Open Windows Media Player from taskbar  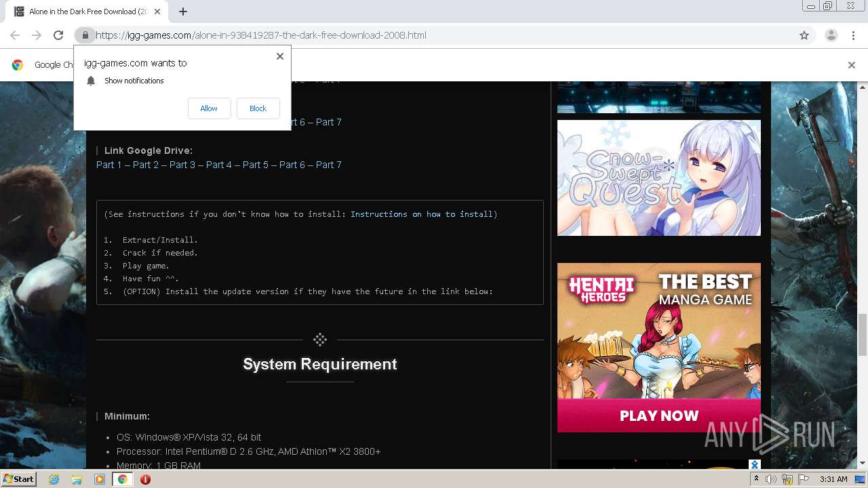(x=100, y=479)
